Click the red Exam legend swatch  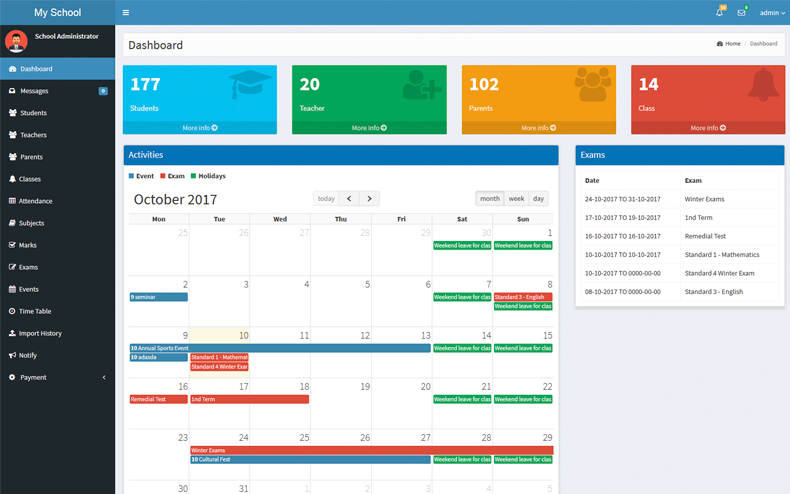point(163,176)
